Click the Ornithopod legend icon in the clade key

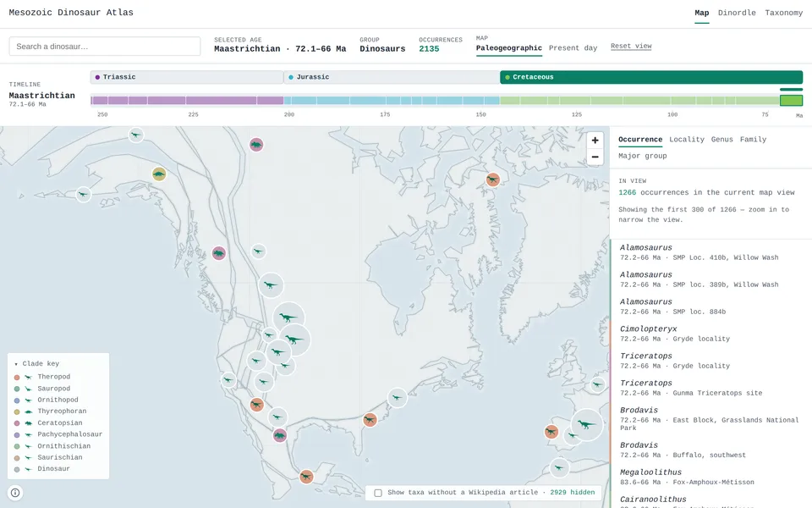pyautogui.click(x=29, y=400)
